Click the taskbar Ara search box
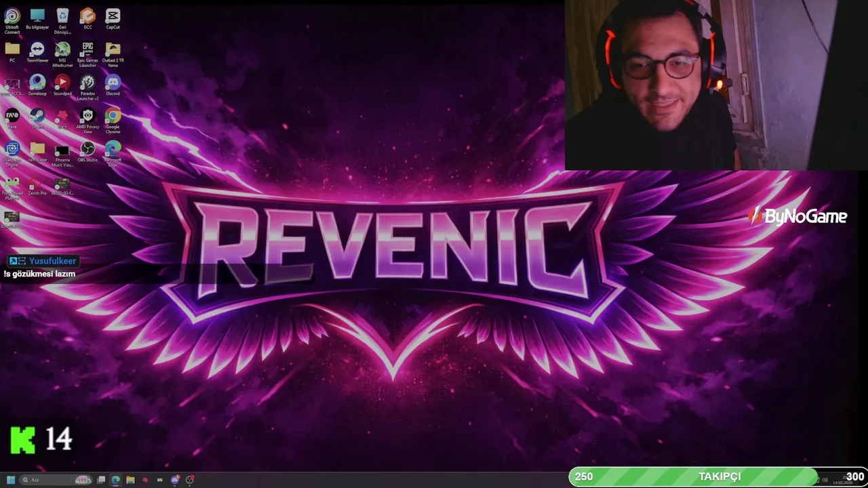This screenshot has height=488, width=868. point(57,480)
